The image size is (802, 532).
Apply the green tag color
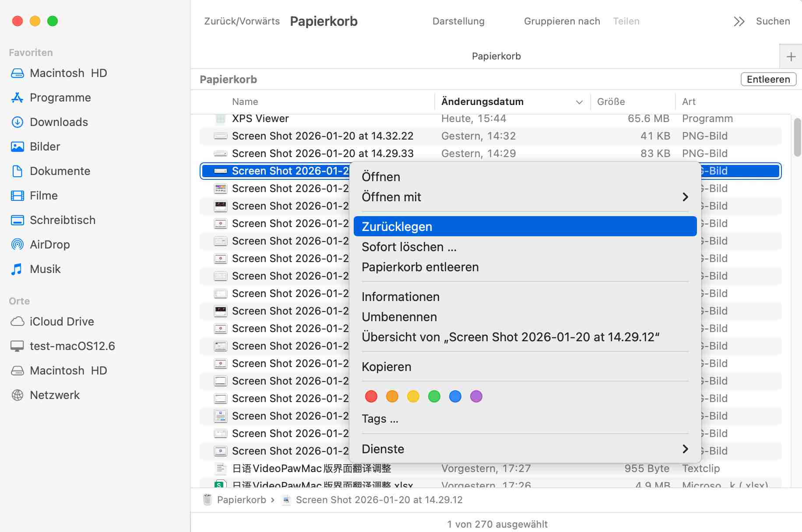click(434, 396)
